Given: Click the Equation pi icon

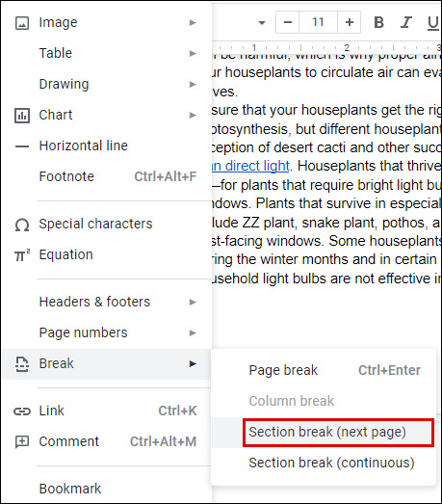Looking at the screenshot, I should 22,255.
